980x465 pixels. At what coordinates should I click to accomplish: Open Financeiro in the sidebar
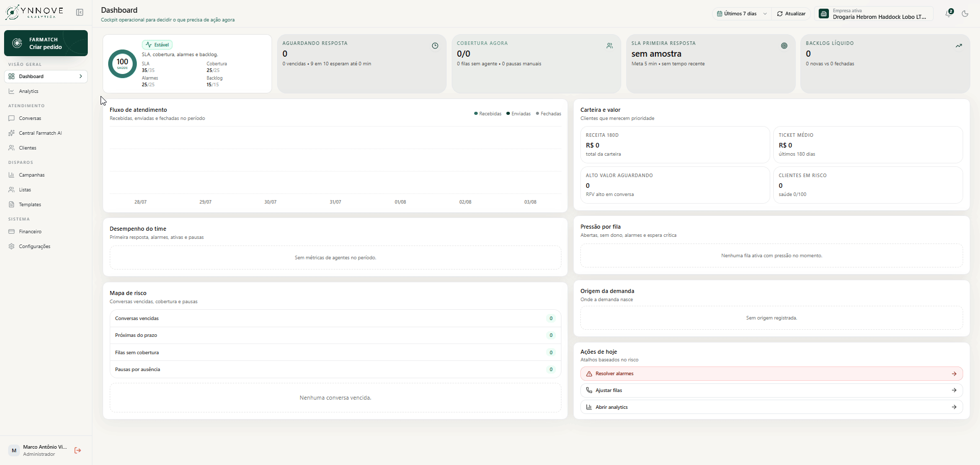[46, 232]
